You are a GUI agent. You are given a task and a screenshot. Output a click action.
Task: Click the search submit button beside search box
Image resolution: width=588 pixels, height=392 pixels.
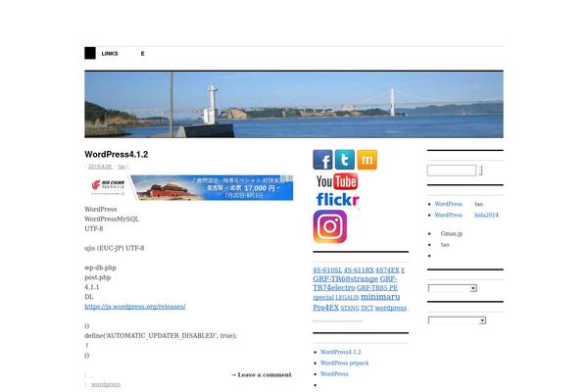click(480, 171)
